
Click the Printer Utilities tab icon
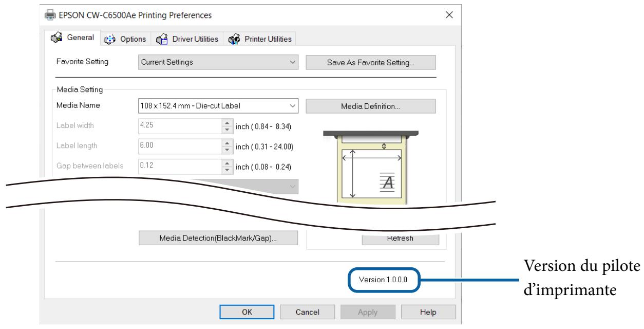click(x=233, y=39)
